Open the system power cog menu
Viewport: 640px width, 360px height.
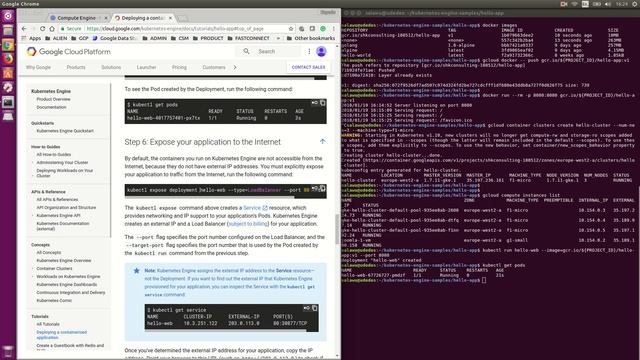pos(635,4)
